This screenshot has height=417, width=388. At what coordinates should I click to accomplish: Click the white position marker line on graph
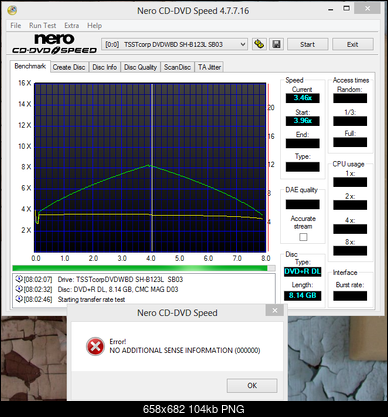152,167
